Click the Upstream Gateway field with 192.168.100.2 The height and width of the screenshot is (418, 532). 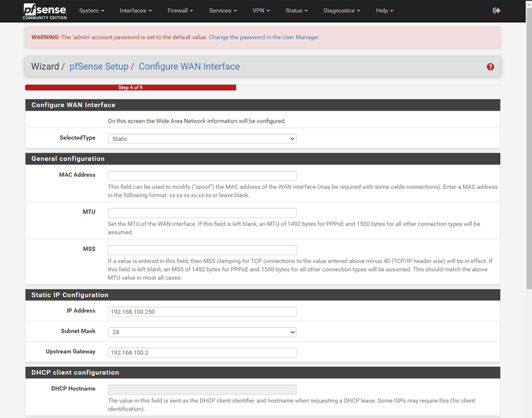[202, 353]
